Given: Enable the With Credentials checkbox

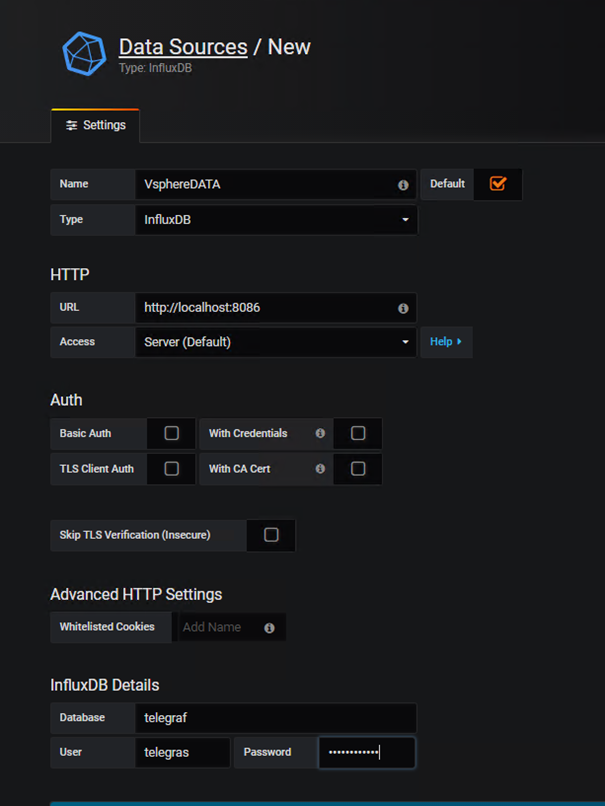Looking at the screenshot, I should click(358, 434).
